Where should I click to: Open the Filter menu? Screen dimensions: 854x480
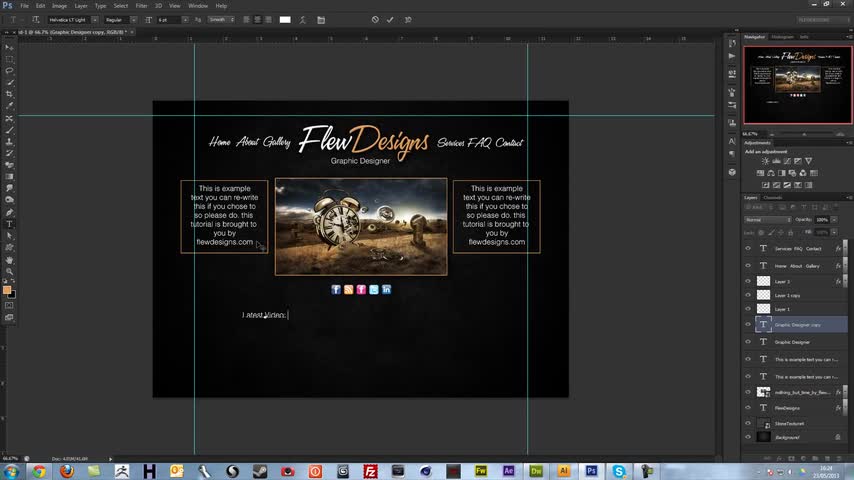tap(141, 6)
